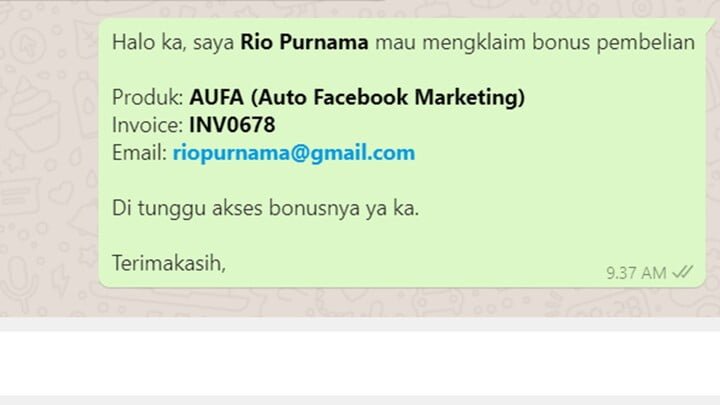Click the microphone doodle in chat wallpaper
720x405 pixels.
[x=17, y=278]
